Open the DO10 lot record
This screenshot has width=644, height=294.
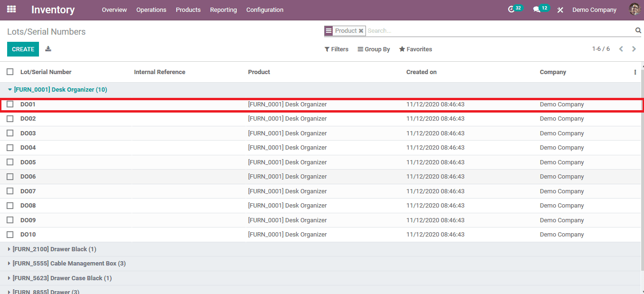coord(28,235)
